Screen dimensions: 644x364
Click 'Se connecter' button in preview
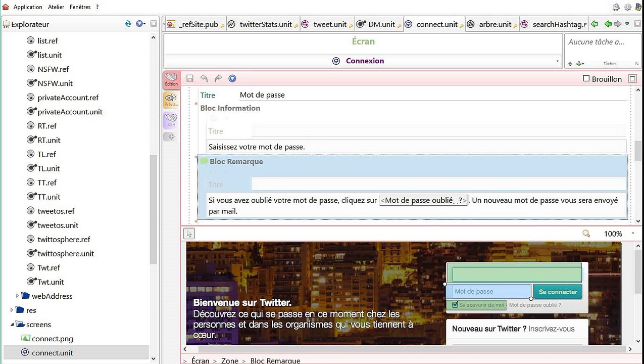[x=558, y=292]
